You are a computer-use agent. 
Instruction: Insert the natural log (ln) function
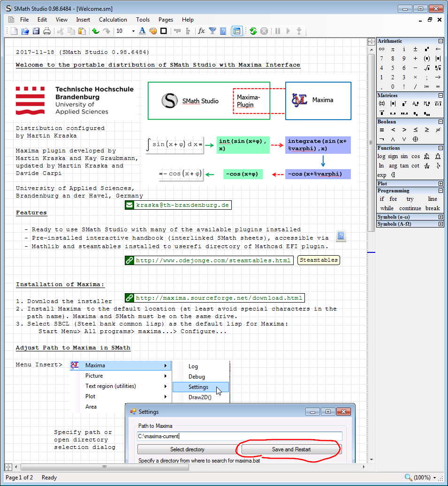[x=381, y=166]
